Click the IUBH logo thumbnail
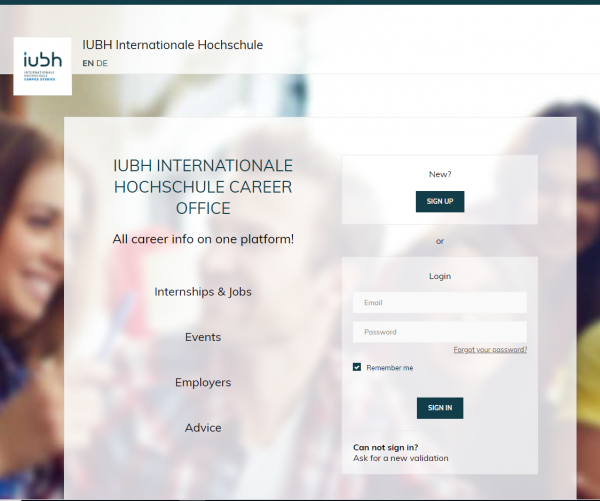Screen dimensions: 600x501 point(42,66)
